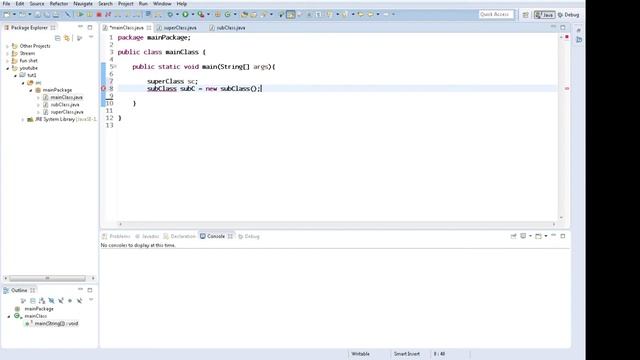Click the Debug bug toolbar icon
This screenshot has height=360, width=640.
[x=170, y=14]
